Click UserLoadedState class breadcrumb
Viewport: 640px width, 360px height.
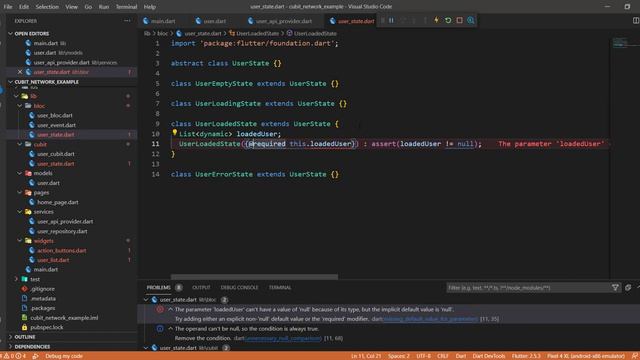[x=257, y=33]
